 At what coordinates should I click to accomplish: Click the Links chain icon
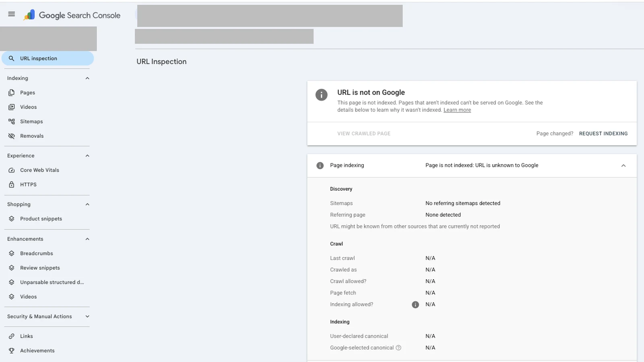[12, 336]
